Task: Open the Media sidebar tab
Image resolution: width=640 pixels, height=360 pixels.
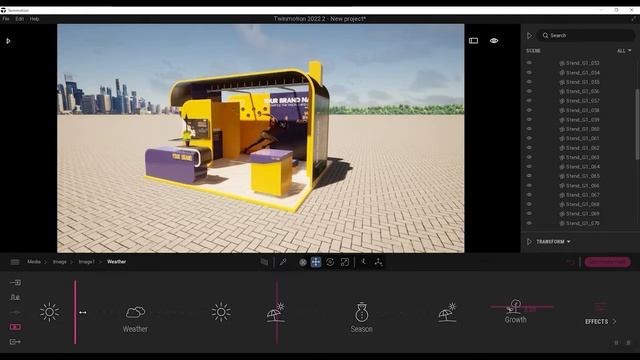Action: pos(15,327)
